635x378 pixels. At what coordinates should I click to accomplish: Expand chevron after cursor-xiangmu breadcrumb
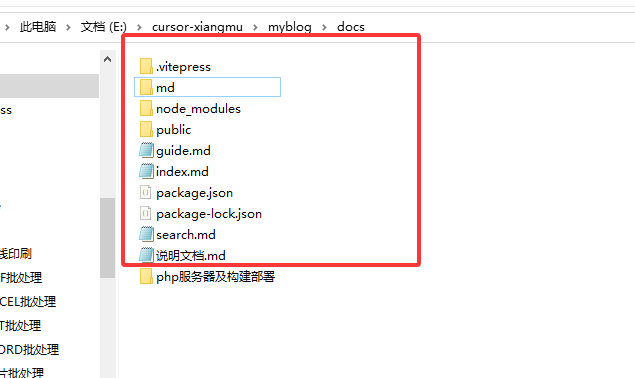(x=256, y=28)
